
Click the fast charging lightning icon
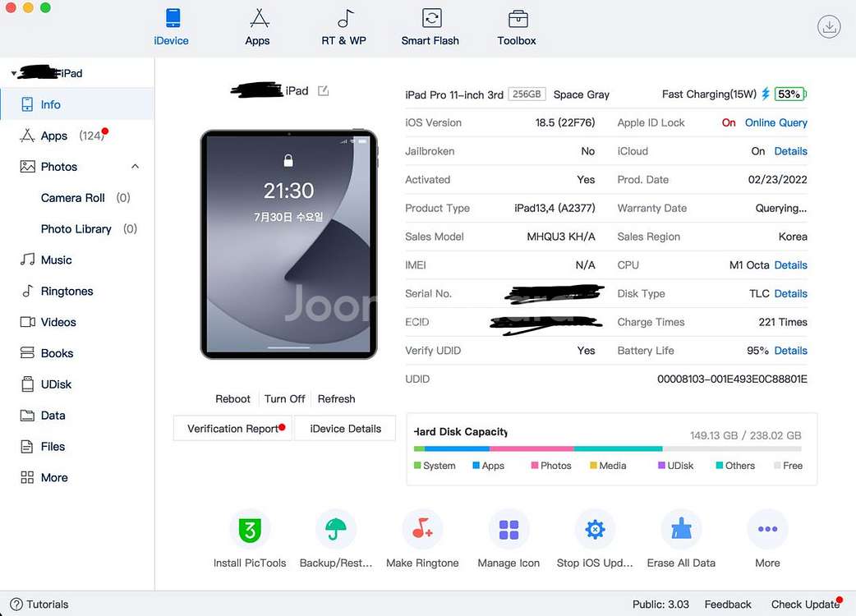766,94
